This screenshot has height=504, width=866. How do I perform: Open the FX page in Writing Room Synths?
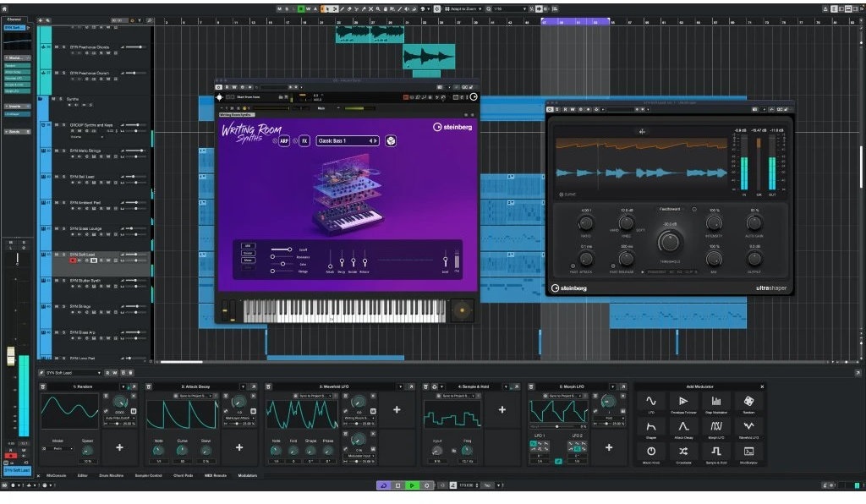pos(304,140)
